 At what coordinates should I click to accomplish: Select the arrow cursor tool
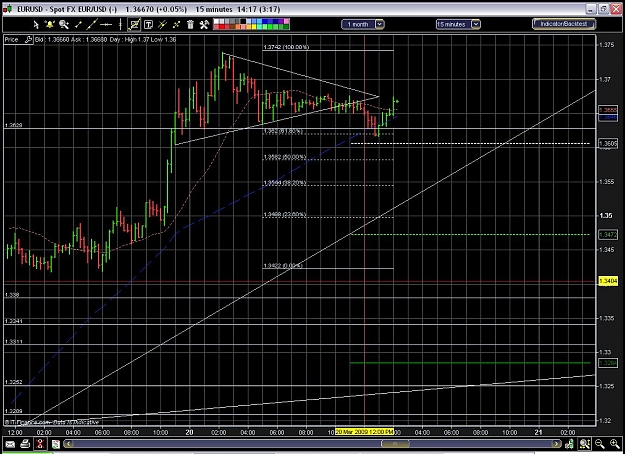pyautogui.click(x=36, y=25)
